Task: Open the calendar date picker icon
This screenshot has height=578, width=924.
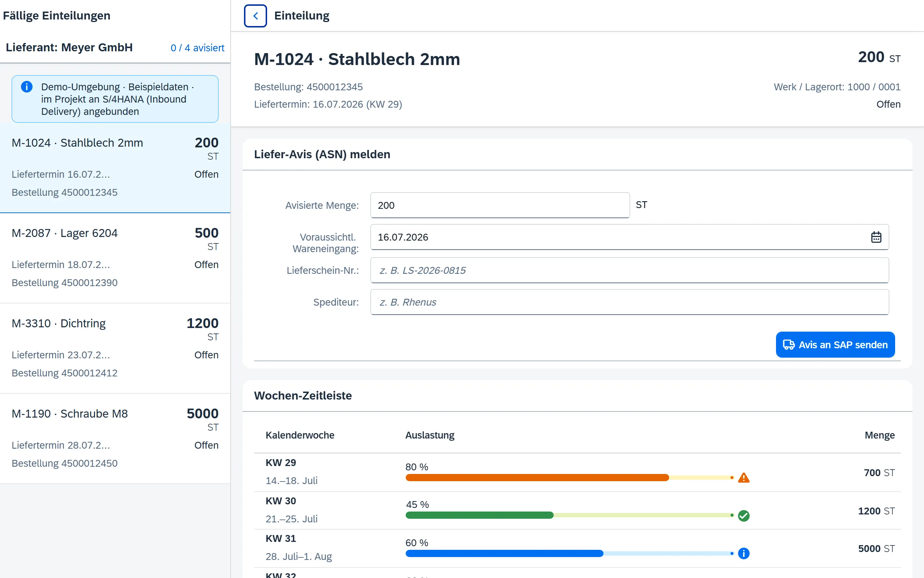Action: click(876, 237)
